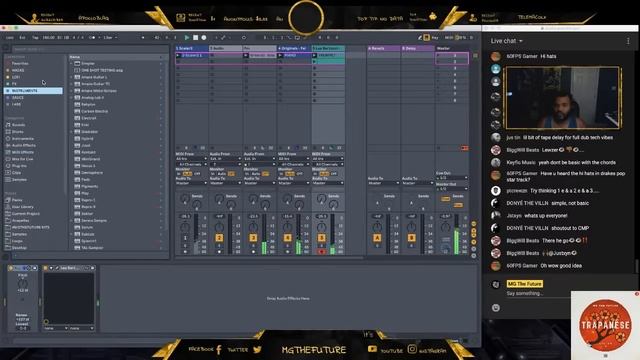Open track 5 Audio To dropdown
This screenshot has height=360, width=640.
click(328, 183)
